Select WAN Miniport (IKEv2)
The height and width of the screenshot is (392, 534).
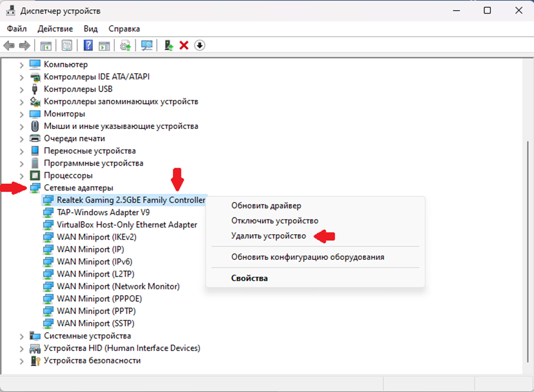coord(97,237)
